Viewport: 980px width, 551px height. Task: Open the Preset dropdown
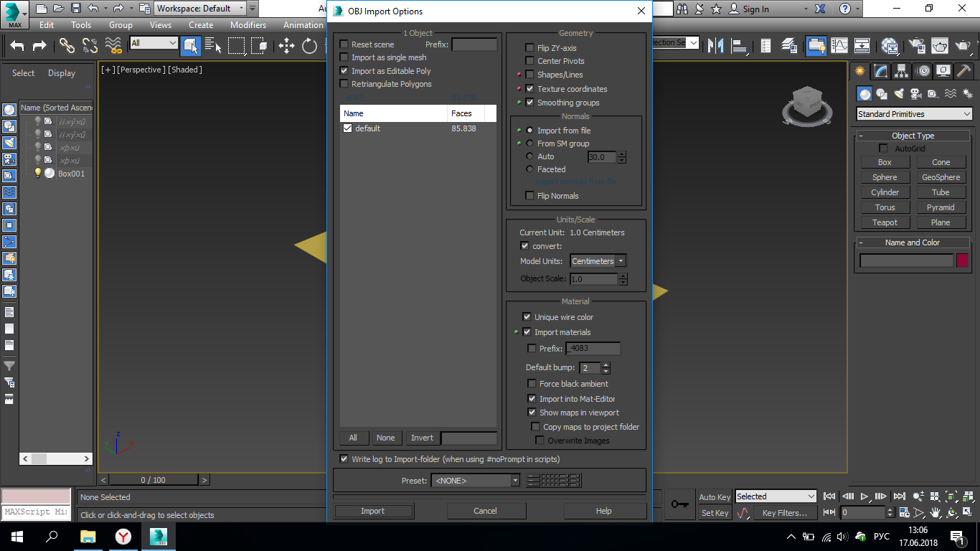[x=476, y=481]
